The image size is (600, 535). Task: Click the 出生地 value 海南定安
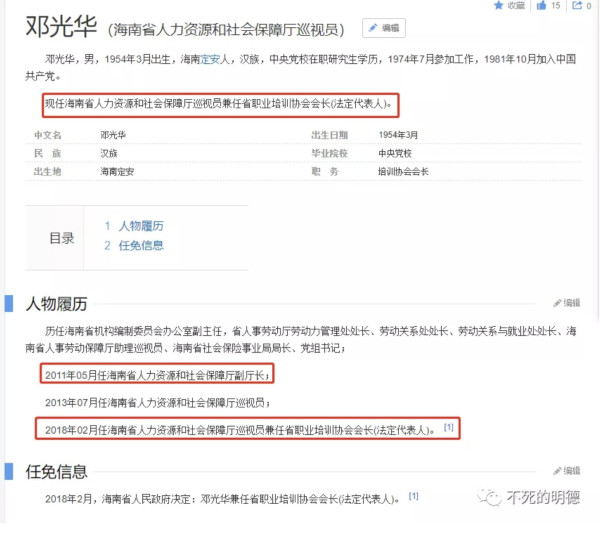coord(117,172)
